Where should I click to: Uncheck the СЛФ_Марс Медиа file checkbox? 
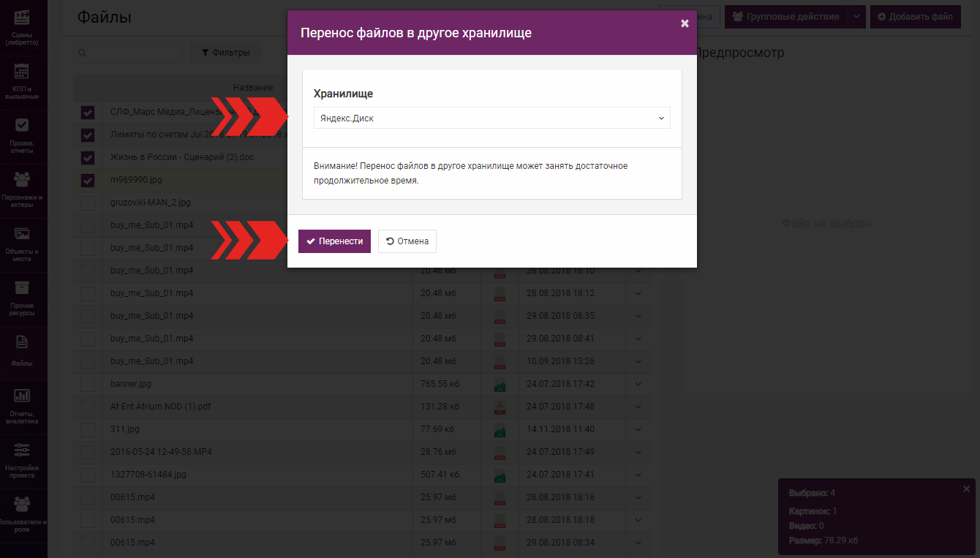tap(88, 113)
